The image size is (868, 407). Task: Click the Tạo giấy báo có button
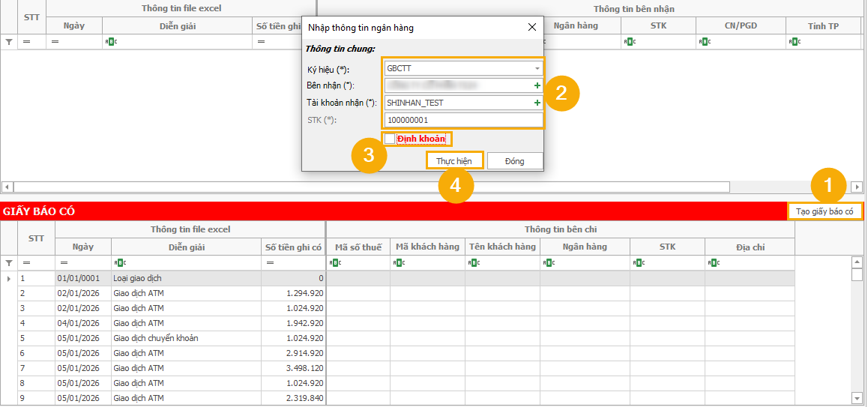pyautogui.click(x=825, y=211)
